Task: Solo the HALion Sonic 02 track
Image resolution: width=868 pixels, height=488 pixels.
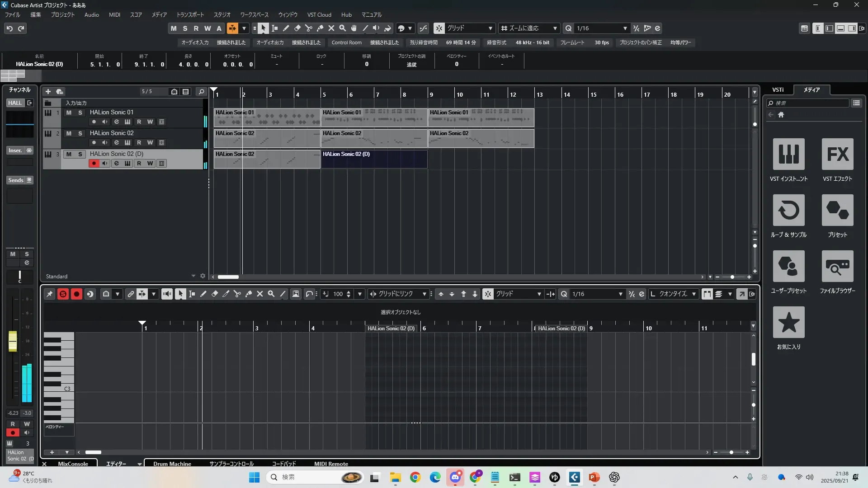Action: [80, 133]
